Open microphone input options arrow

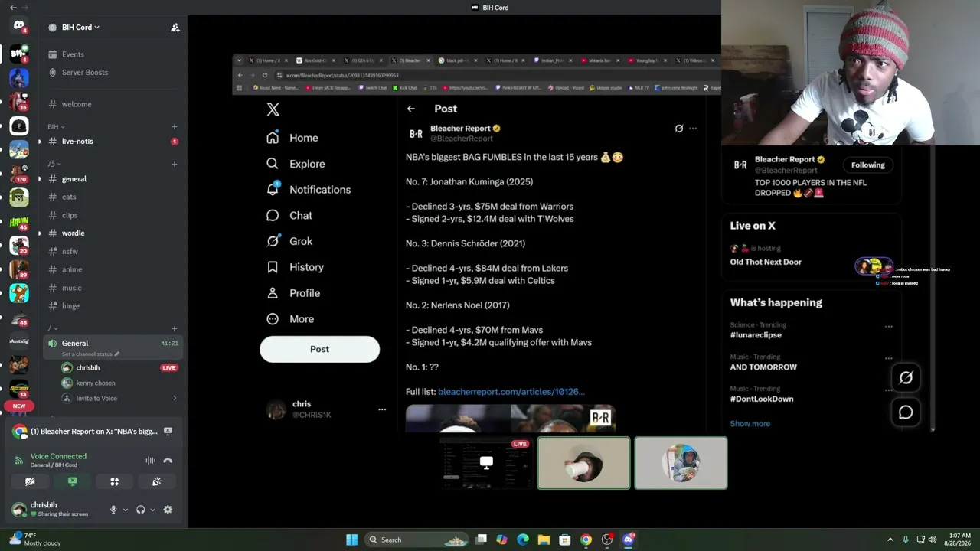[126, 510]
